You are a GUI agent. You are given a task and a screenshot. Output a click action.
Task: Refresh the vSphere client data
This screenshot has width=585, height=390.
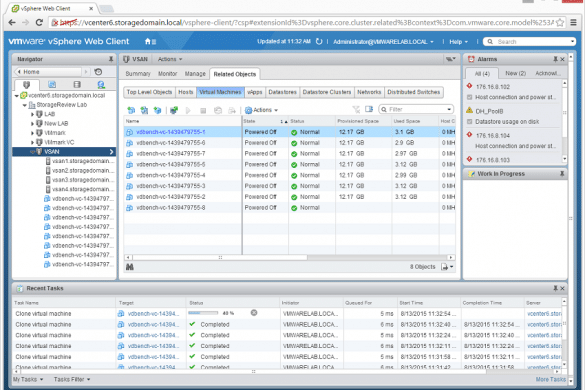pos(319,41)
